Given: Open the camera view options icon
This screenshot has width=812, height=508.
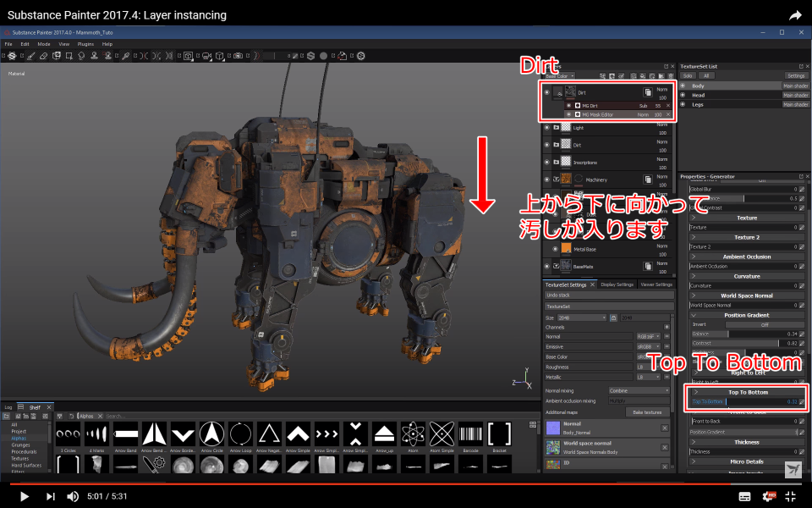Looking at the screenshot, I should (206, 56).
